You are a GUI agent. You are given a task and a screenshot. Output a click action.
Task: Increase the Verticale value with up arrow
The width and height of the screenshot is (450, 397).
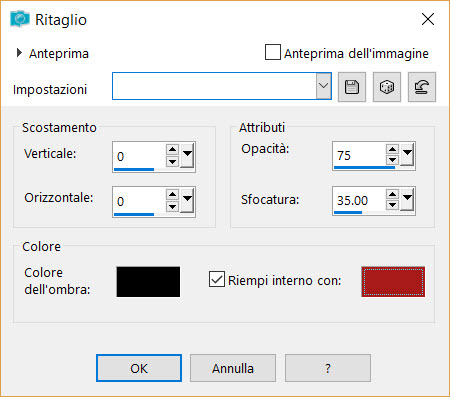(172, 149)
